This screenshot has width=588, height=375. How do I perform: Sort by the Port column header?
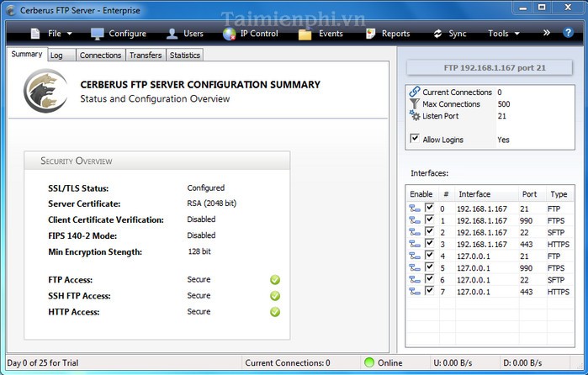pyautogui.click(x=532, y=194)
